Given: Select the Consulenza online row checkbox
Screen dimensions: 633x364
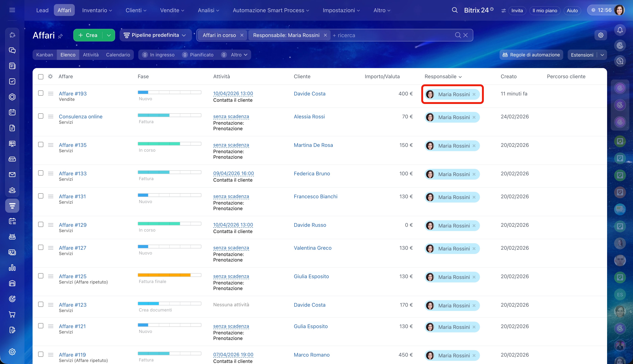Looking at the screenshot, I should (41, 116).
